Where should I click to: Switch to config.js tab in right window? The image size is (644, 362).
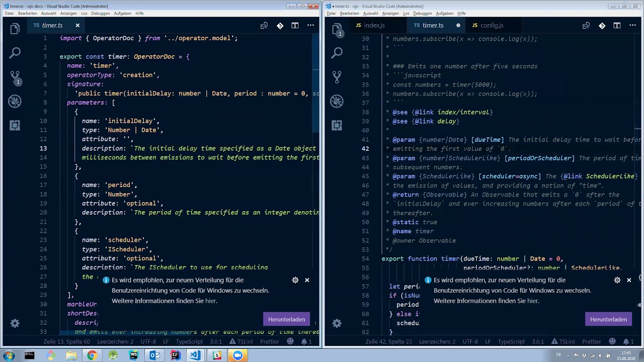coord(492,25)
